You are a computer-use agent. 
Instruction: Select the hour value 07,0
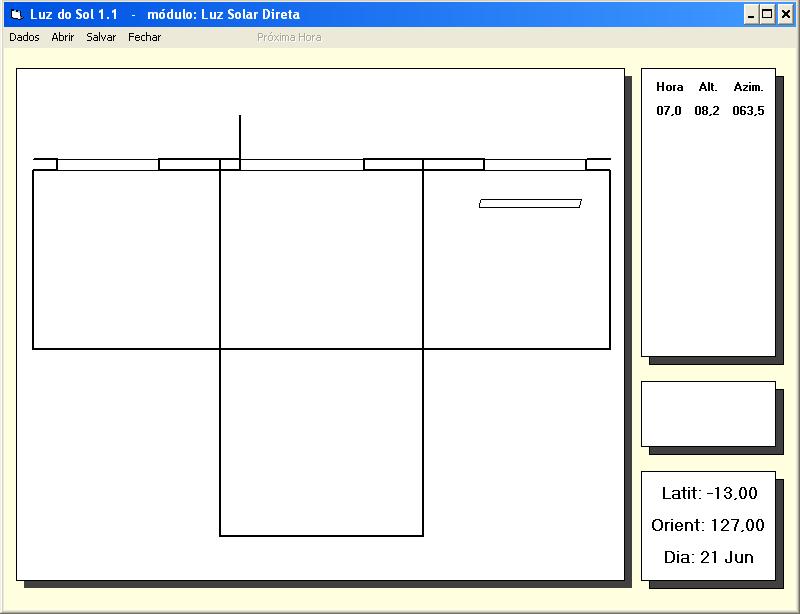click(669, 111)
